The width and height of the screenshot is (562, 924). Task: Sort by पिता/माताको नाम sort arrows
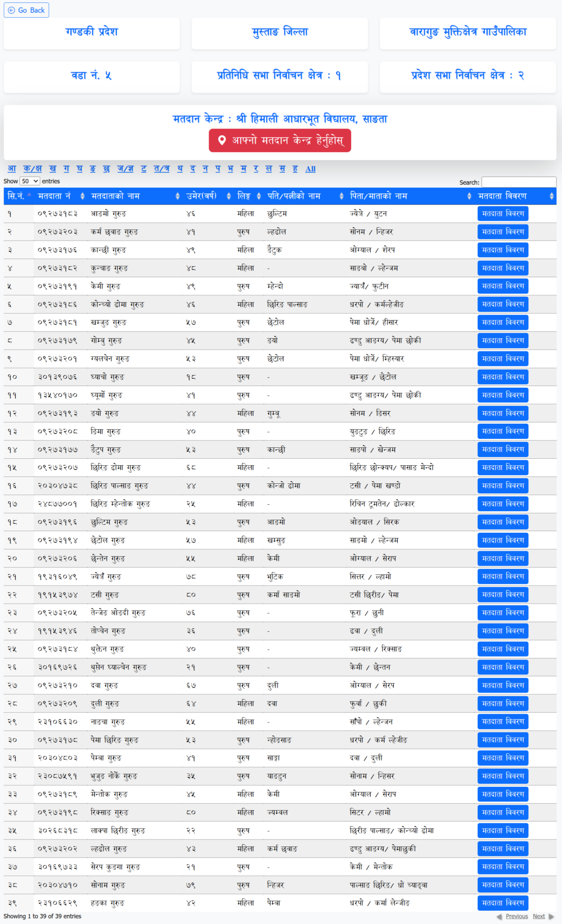click(x=469, y=196)
